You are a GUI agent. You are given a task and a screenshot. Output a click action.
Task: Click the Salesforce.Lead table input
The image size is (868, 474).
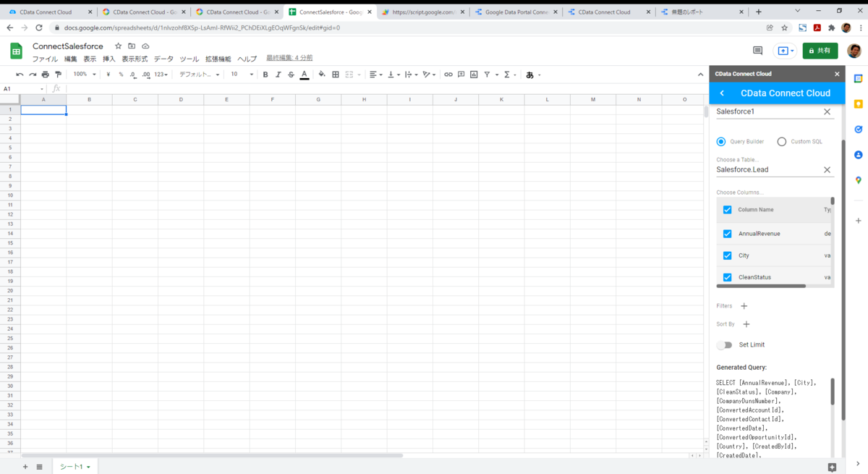(767, 170)
